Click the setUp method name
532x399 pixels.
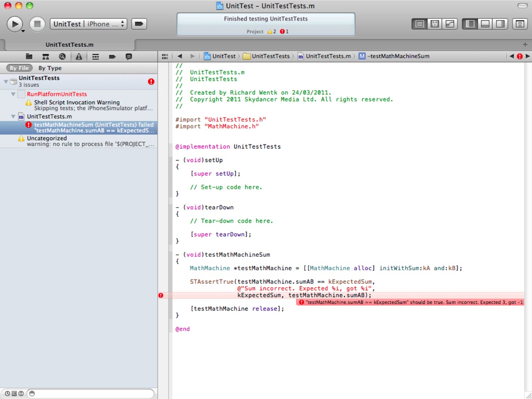(214, 160)
